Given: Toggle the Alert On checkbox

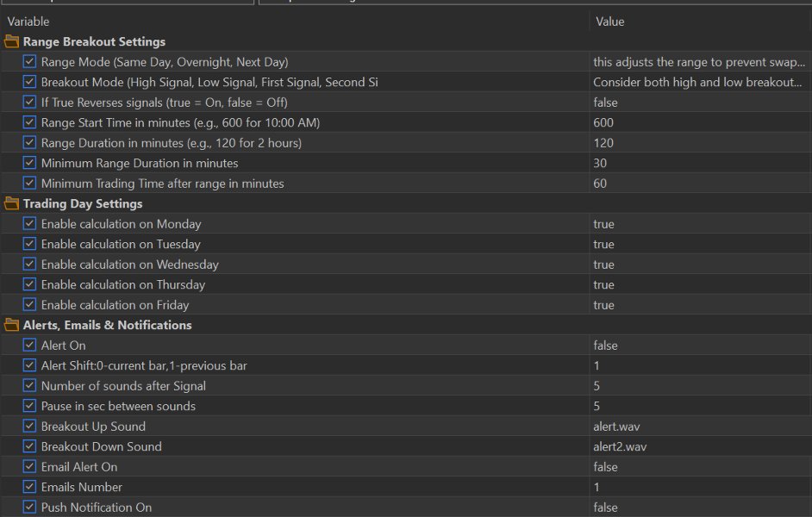Looking at the screenshot, I should tap(30, 346).
